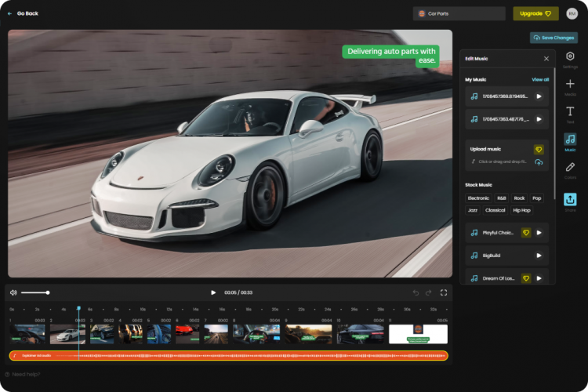Viewport: 588px width, 392px height.
Task: Preview the Playful Choice stock track
Action: 539,233
